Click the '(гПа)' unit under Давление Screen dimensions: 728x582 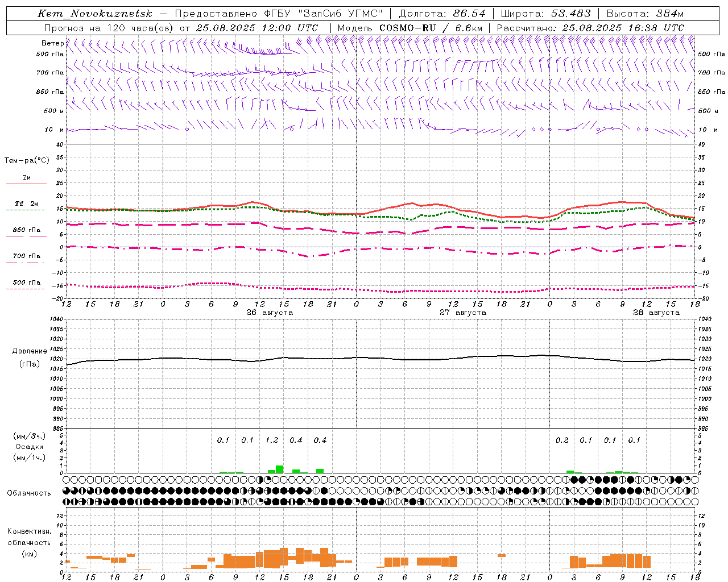click(29, 364)
